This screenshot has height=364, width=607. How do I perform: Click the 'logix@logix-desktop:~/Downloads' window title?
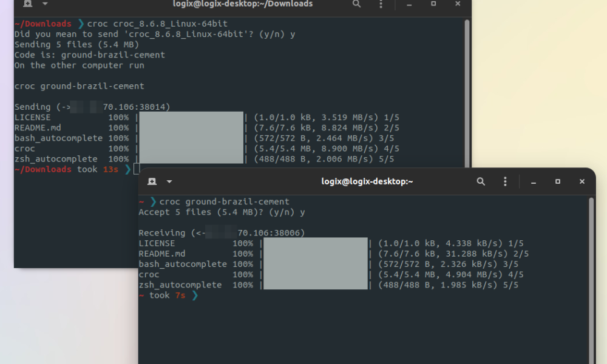pos(243,4)
